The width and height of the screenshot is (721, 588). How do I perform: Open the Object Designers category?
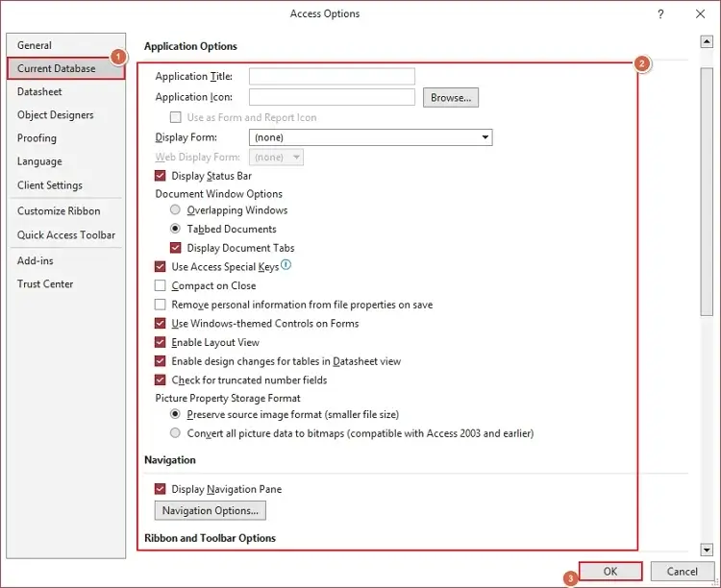coord(66,115)
